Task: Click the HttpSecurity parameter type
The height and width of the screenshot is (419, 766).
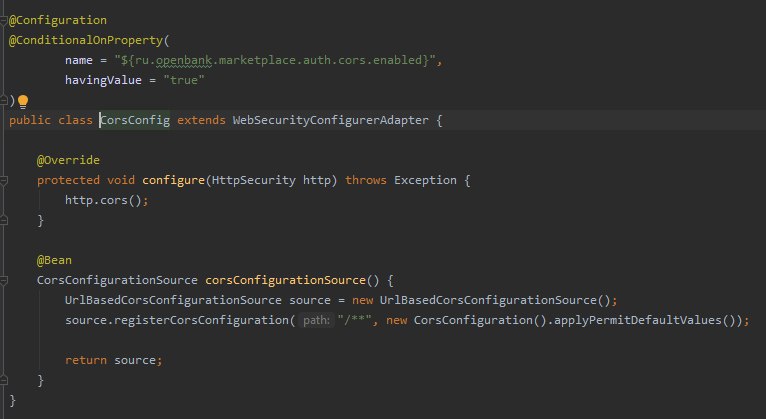Action: pos(254,180)
